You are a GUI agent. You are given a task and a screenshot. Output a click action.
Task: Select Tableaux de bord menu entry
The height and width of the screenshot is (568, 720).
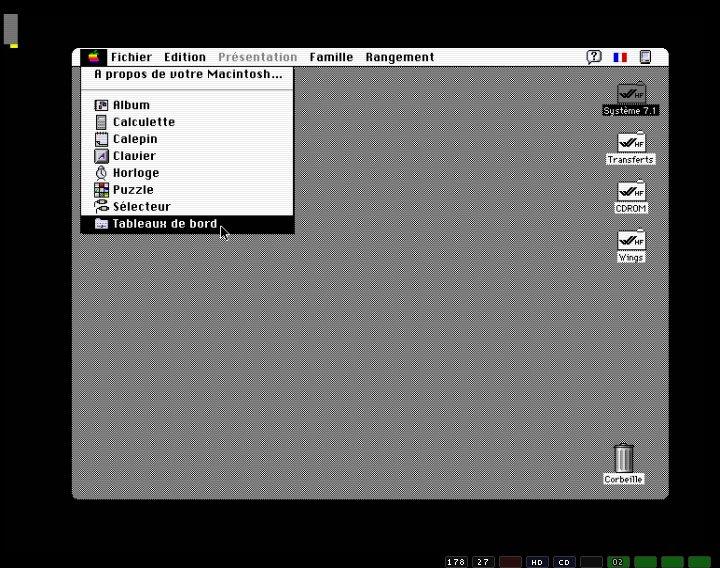click(187, 224)
